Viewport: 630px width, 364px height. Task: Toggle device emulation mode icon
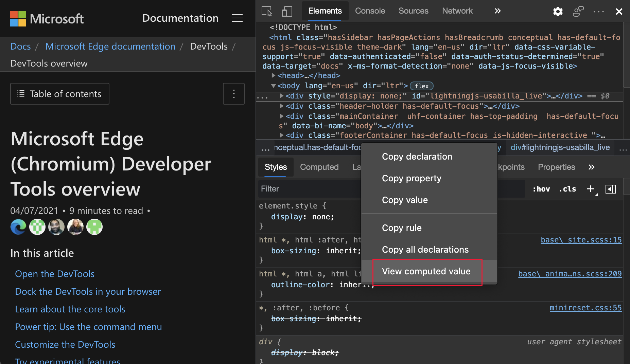pyautogui.click(x=287, y=11)
